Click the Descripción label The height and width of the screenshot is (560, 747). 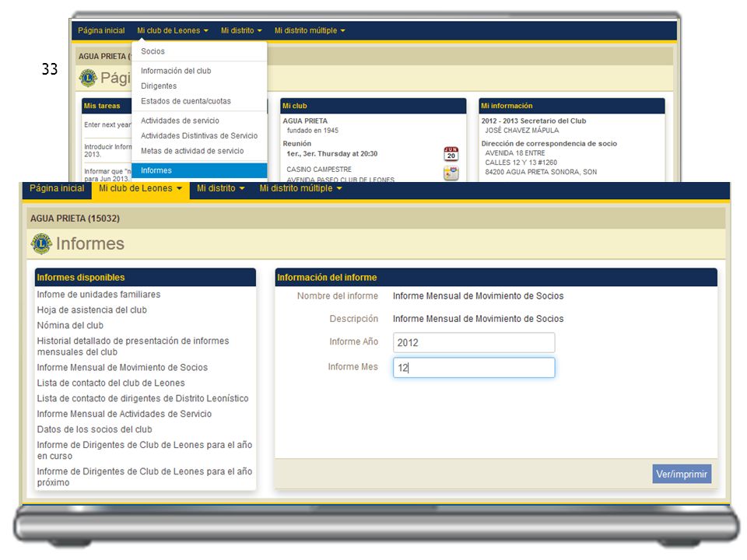pos(354,319)
